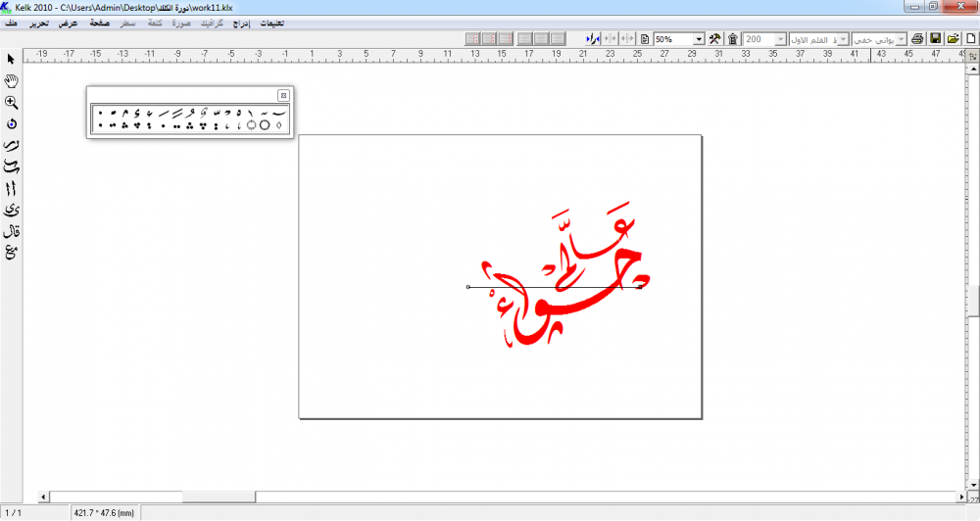Close the floating diacritics palette

click(x=283, y=95)
